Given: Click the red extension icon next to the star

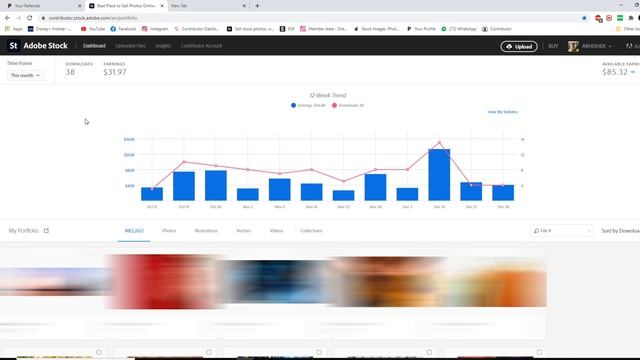Looking at the screenshot, I should (x=598, y=18).
